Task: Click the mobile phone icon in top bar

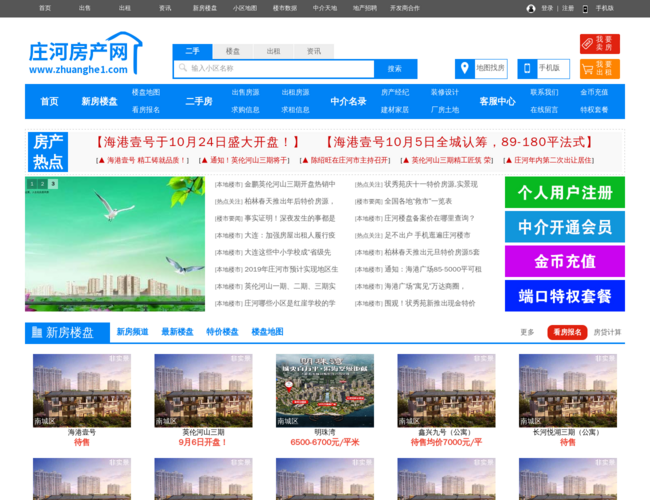Action: point(585,9)
